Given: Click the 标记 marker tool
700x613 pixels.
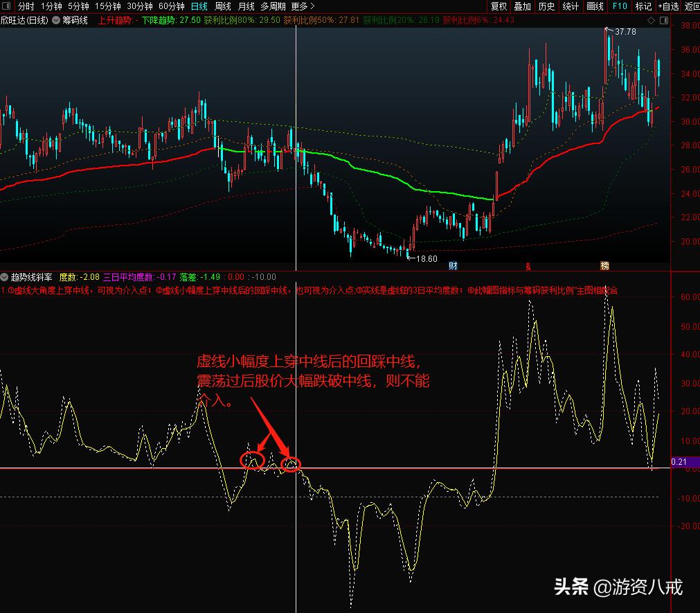Looking at the screenshot, I should pyautogui.click(x=643, y=6).
